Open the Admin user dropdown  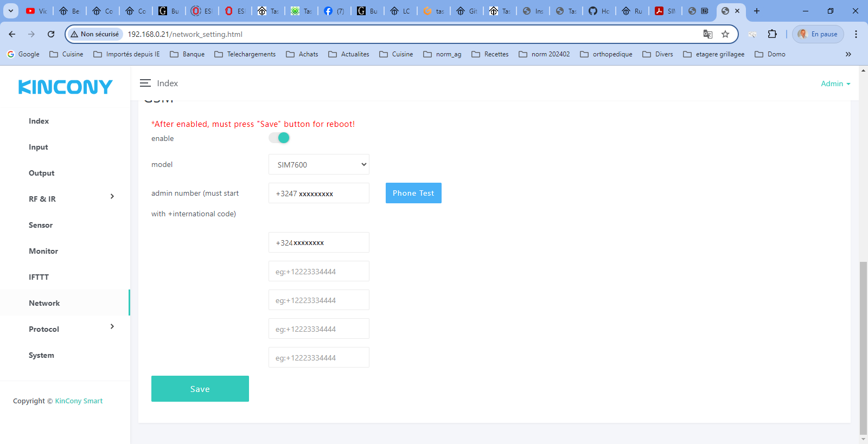835,83
